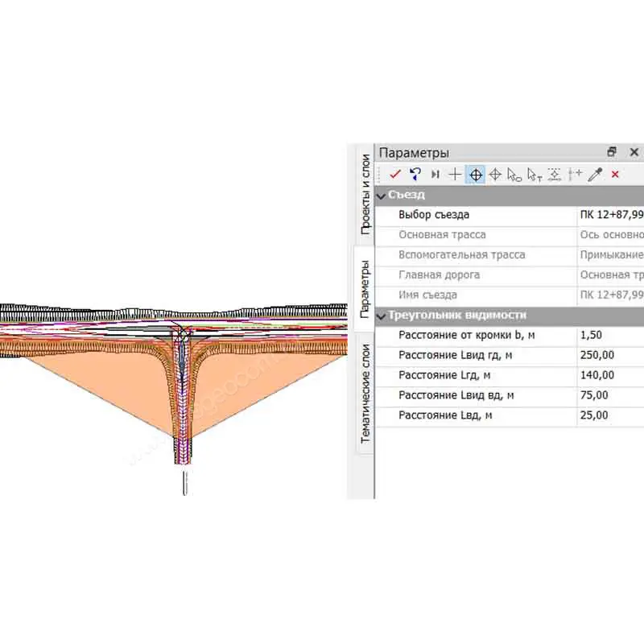Click the blue undo arrow icon
Viewport: 644px width, 644px height.
click(415, 174)
